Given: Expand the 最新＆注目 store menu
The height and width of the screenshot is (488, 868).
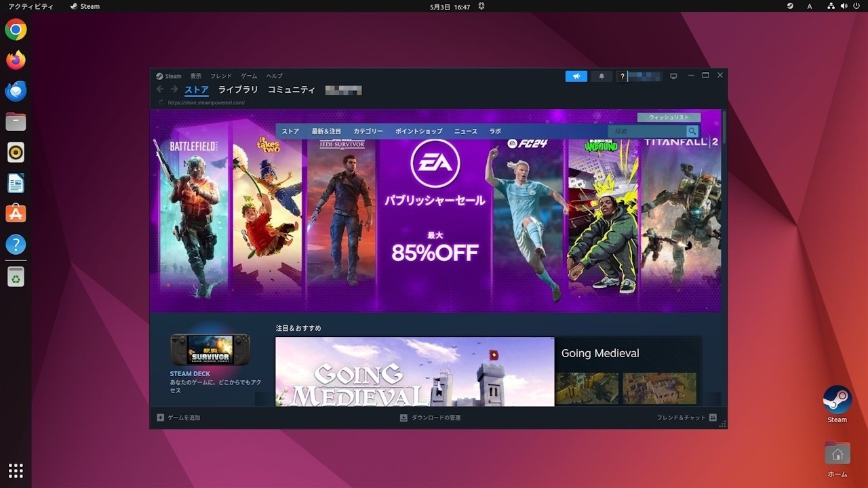Looking at the screenshot, I should coord(326,131).
